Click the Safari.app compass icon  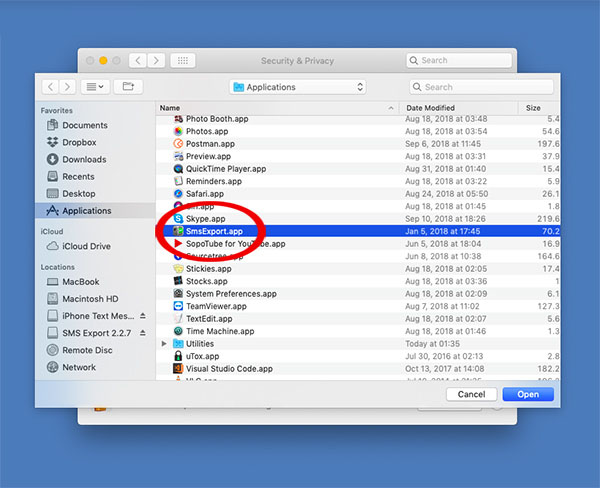click(178, 194)
